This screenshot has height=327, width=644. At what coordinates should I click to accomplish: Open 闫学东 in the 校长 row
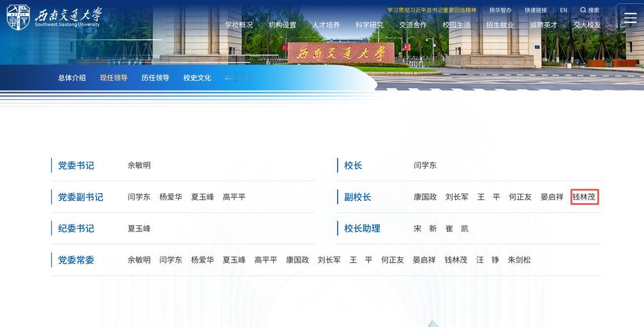pos(425,165)
